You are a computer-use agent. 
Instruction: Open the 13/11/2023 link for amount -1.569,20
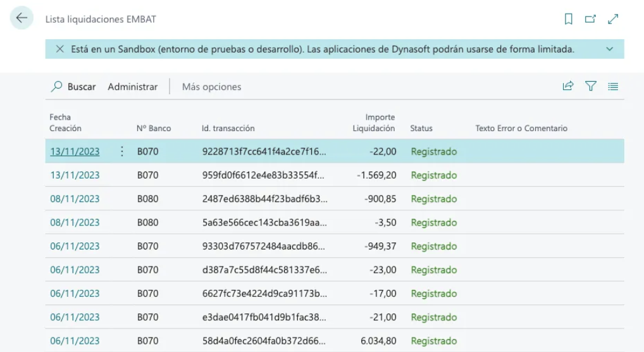click(75, 175)
